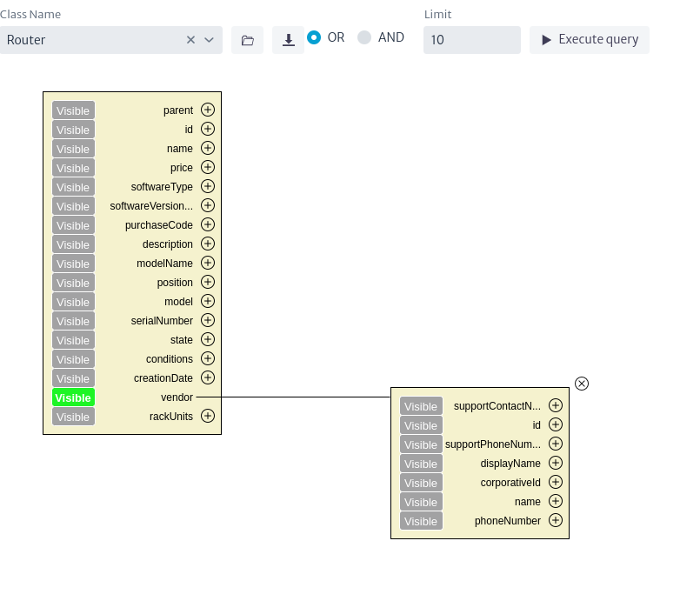Toggle Visible for the corporativeId attribute

pos(421,483)
